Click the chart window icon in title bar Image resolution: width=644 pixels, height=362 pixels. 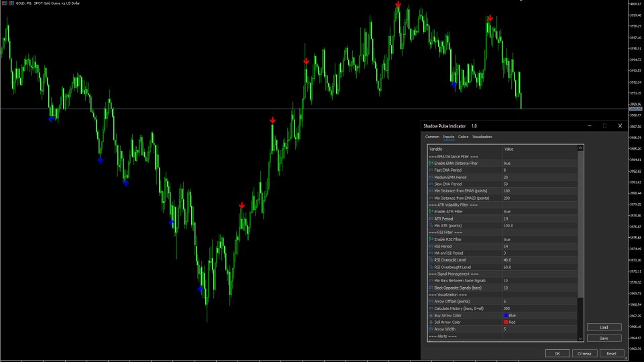point(4,3)
